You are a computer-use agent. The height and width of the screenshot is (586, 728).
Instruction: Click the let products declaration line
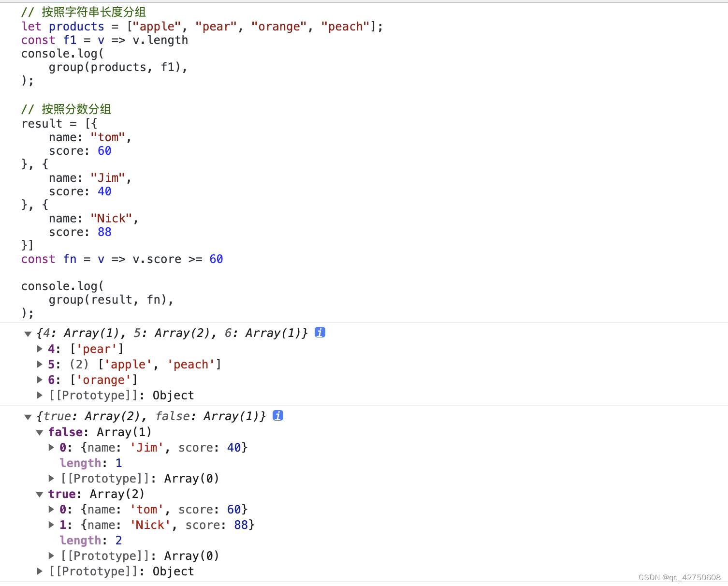(x=202, y=27)
